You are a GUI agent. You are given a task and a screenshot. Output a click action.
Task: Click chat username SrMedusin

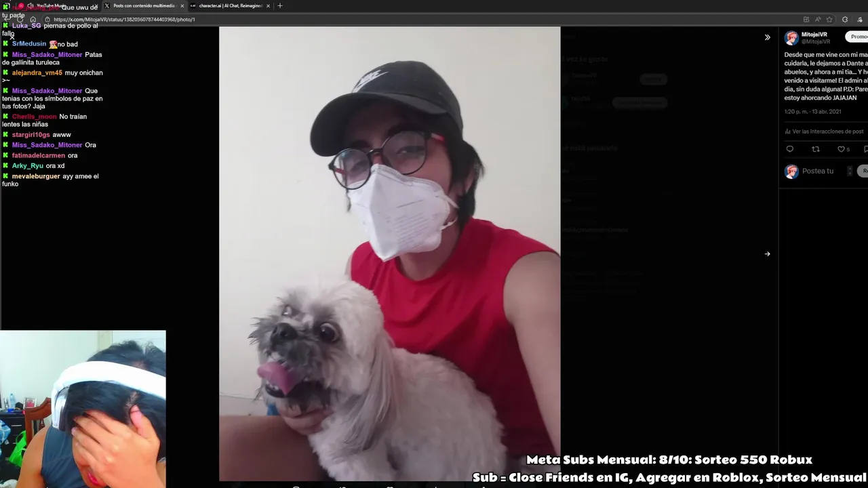tap(29, 44)
